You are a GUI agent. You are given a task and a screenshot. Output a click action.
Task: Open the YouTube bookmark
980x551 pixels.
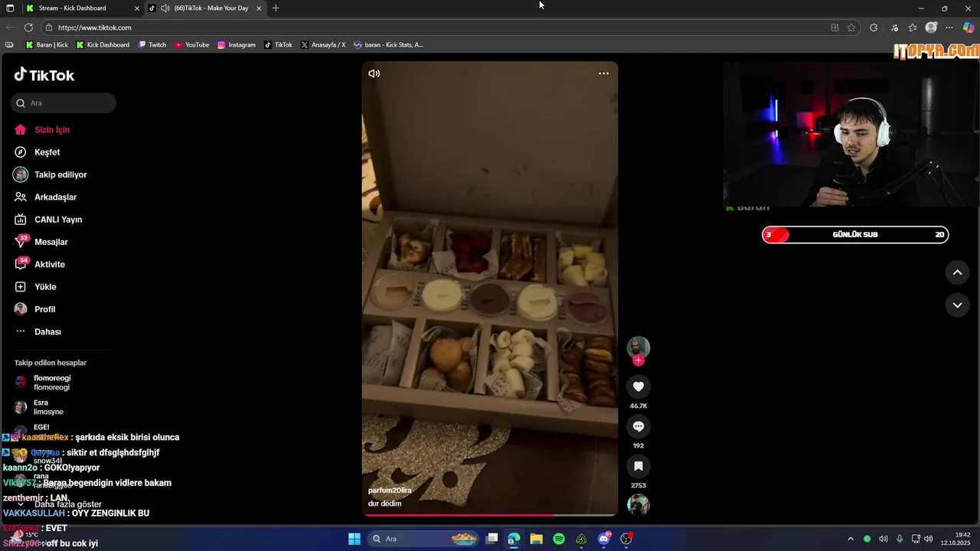(x=192, y=45)
